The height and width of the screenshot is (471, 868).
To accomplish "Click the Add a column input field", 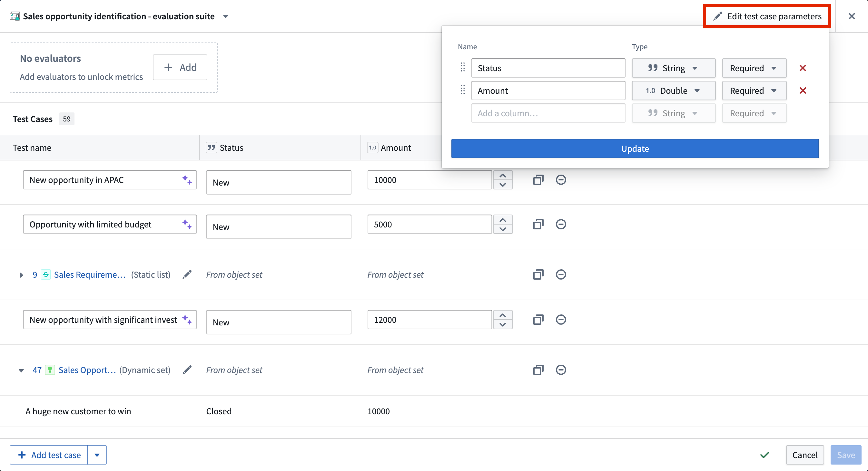I will pos(548,113).
